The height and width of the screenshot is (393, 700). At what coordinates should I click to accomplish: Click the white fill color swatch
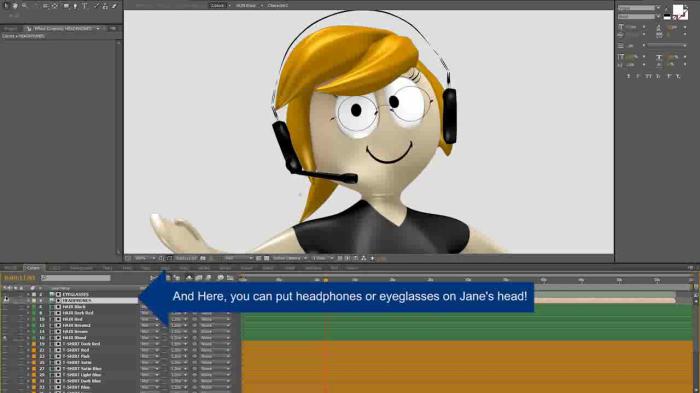coord(678,10)
